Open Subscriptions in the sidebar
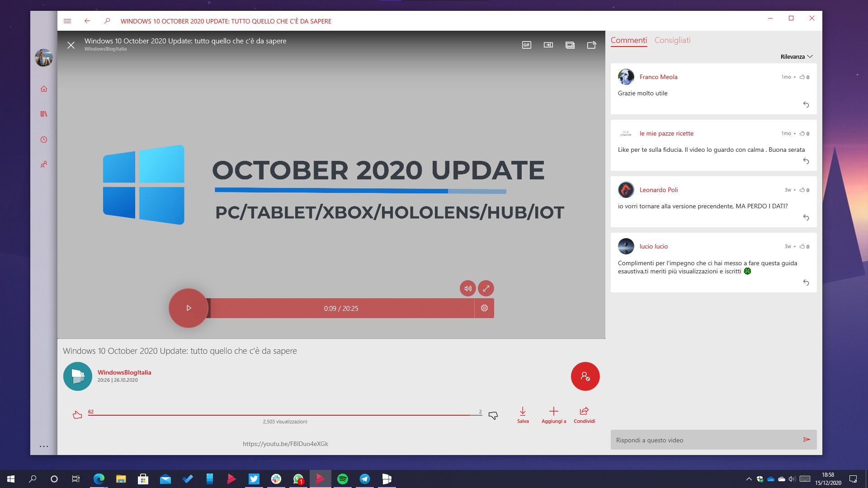 coord(44,164)
